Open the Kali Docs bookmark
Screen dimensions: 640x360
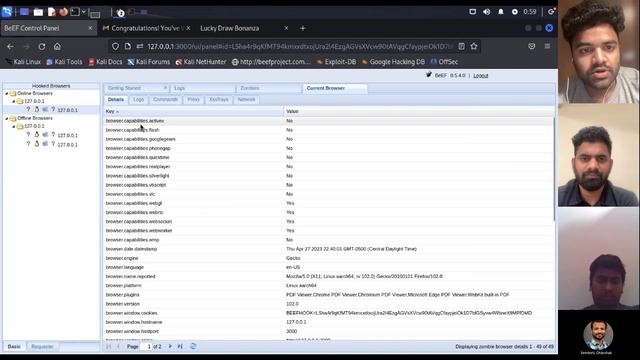click(105, 62)
